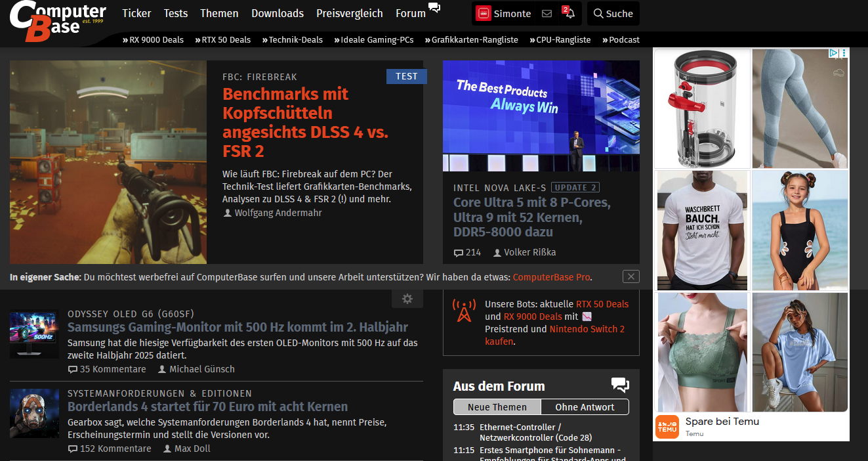
Task: Click the 'Aus dem Forum' heading
Action: 499,386
